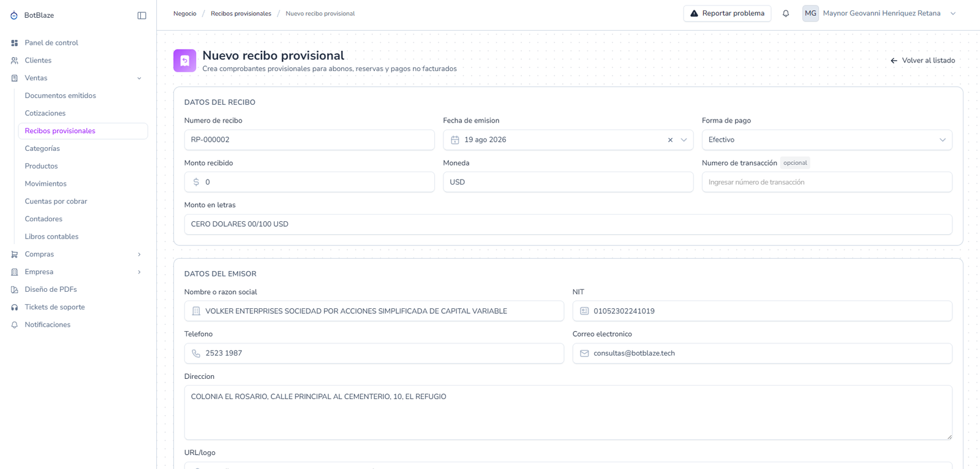Click Volver al listado link
Image resolution: width=980 pixels, height=469 pixels.
coord(923,61)
